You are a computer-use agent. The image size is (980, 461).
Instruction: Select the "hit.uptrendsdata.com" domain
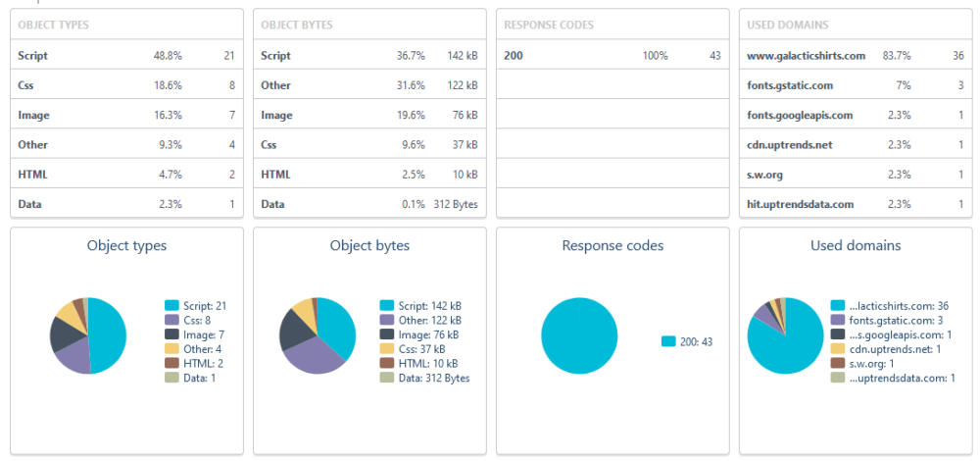coord(800,204)
